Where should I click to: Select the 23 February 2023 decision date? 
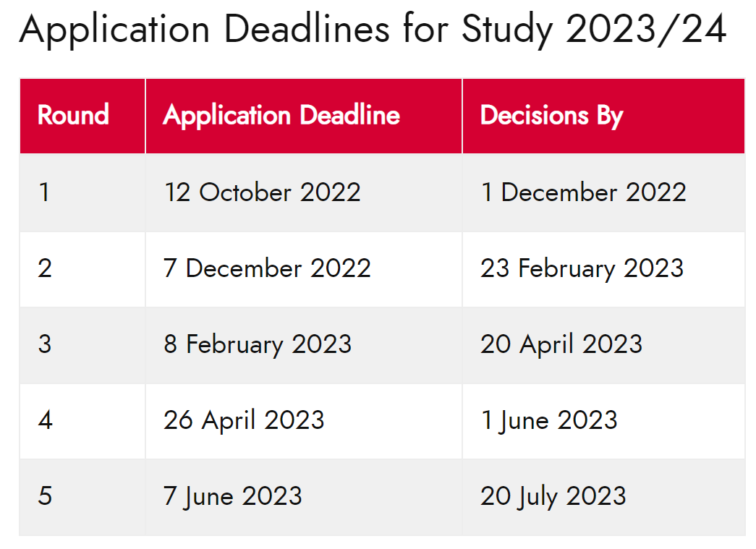(x=604, y=269)
